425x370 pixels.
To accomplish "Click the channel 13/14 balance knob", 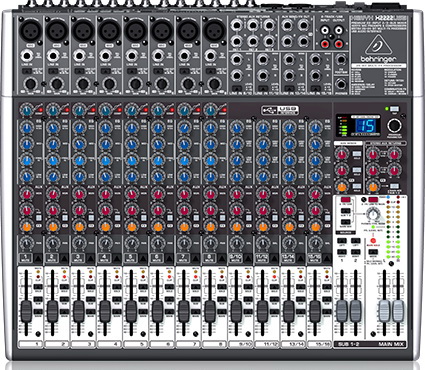I will [x=289, y=243].
